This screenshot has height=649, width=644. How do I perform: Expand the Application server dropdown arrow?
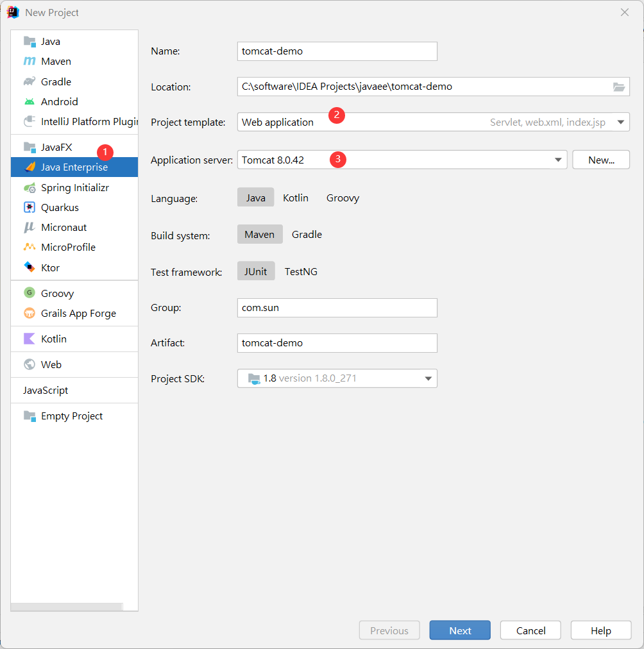coord(558,160)
